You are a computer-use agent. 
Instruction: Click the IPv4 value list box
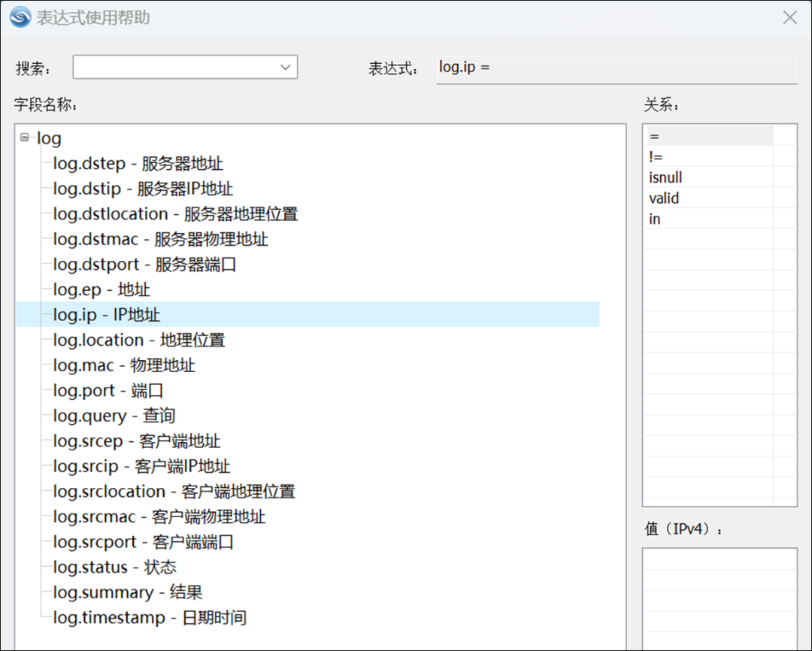tap(719, 598)
